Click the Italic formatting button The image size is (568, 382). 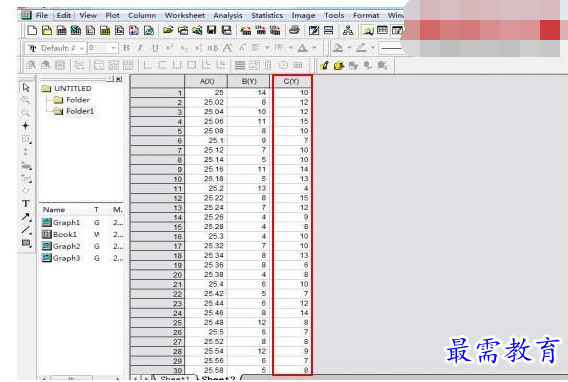click(x=140, y=48)
